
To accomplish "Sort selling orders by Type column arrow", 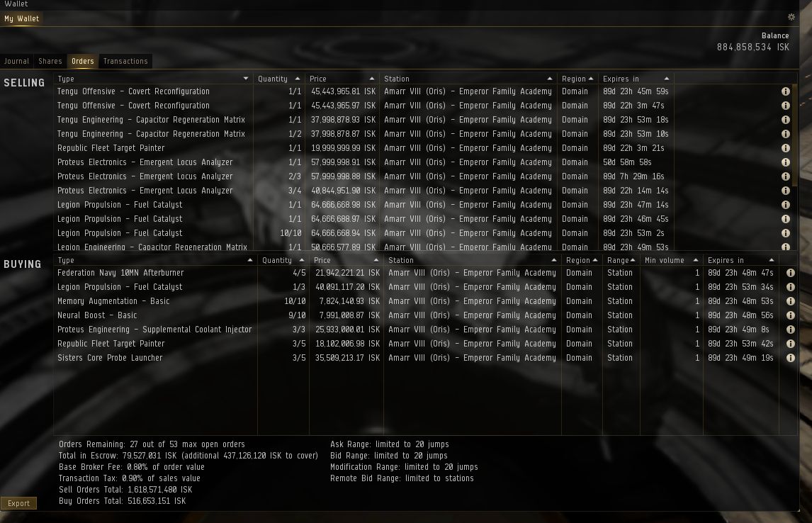I will [246, 79].
